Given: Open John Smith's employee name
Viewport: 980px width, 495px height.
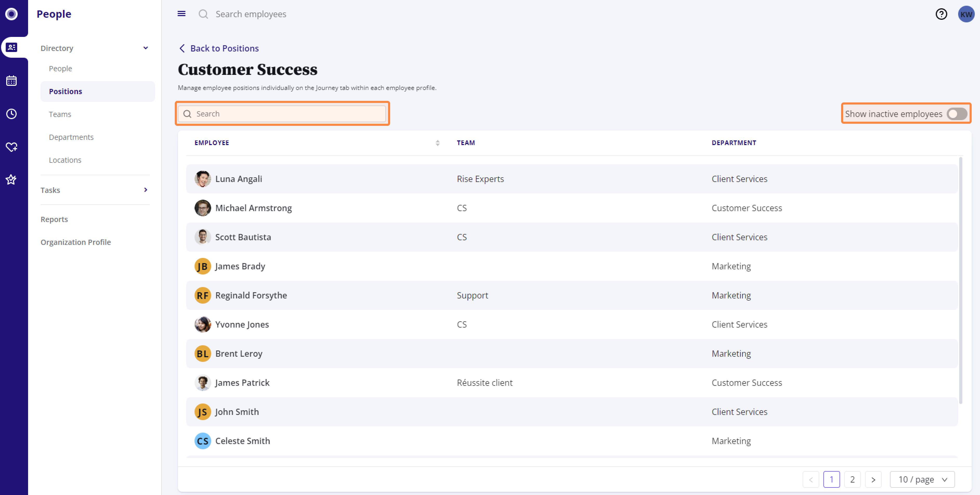Looking at the screenshot, I should pos(237,412).
